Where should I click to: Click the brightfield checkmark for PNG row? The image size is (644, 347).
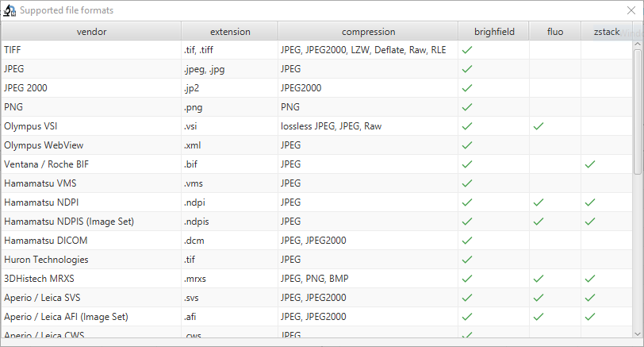point(467,107)
